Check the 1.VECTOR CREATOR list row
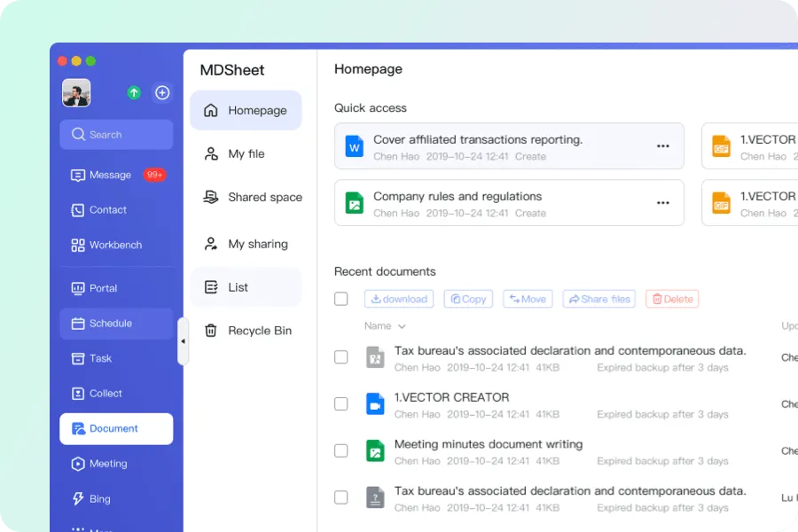Viewport: 798px width, 532px height. 341,403
